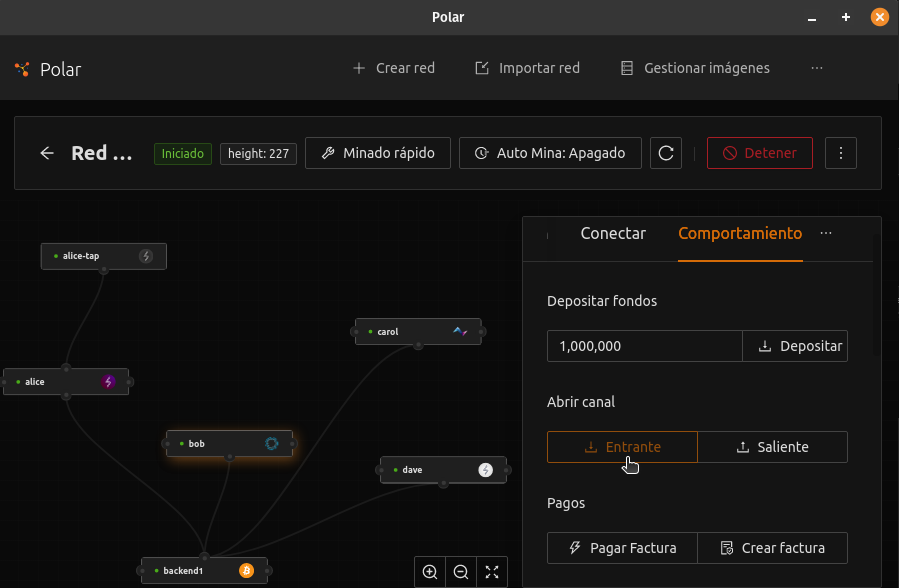Open the network three-dot options menu
This screenshot has width=899, height=588.
pos(841,153)
